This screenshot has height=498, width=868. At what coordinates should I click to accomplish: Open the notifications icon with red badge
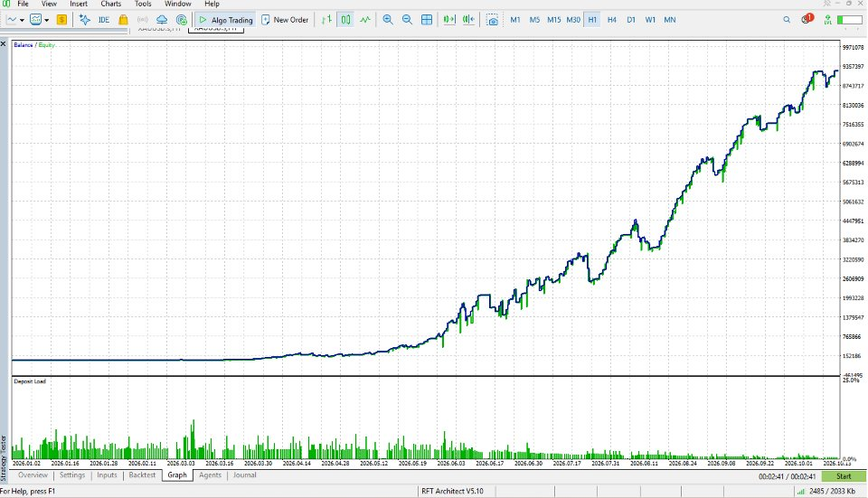pyautogui.click(x=807, y=19)
